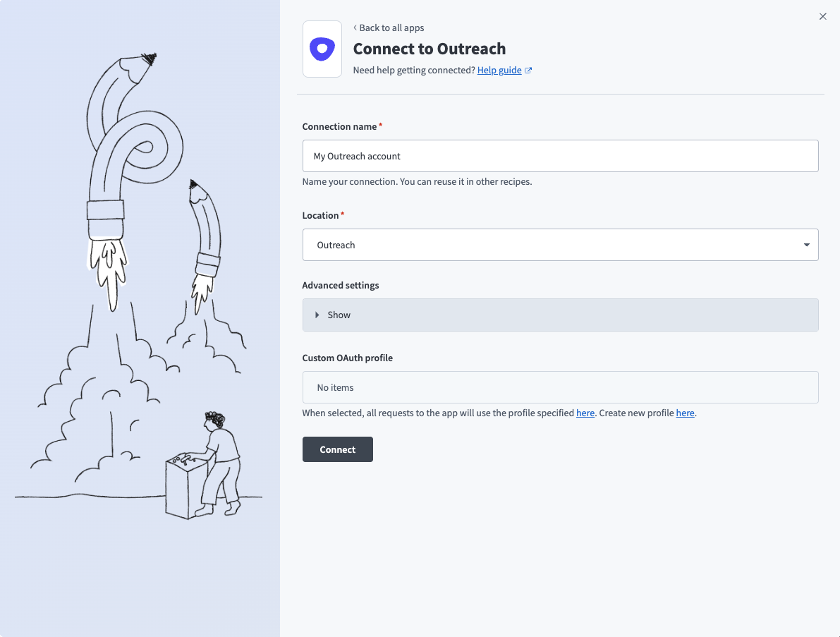The image size is (840, 637).
Task: Navigate back via Back to all apps
Action: coord(391,28)
